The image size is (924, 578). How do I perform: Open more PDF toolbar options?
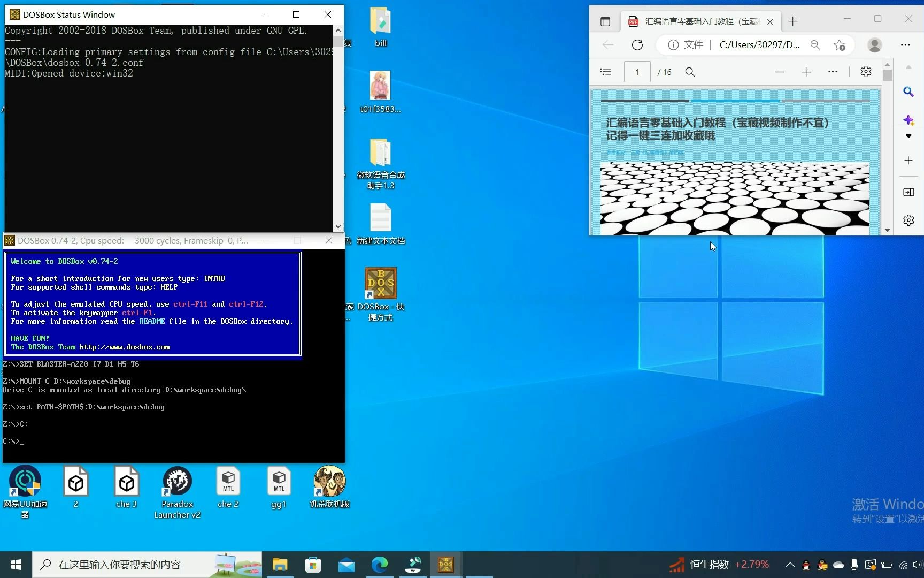(833, 72)
